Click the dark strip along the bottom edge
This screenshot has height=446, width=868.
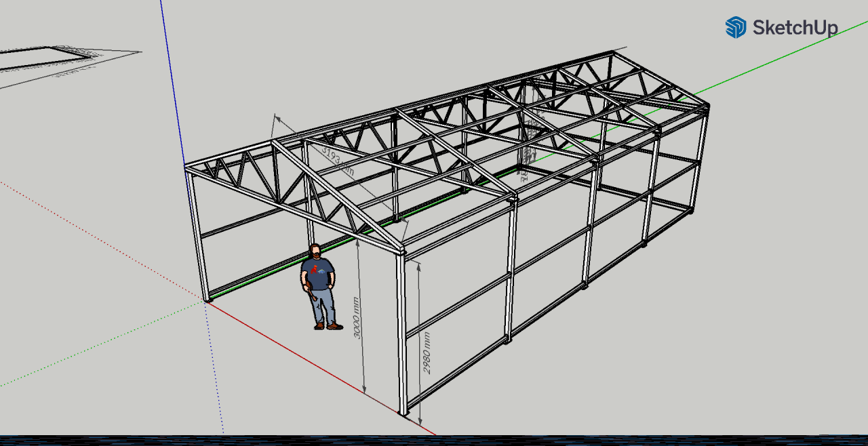[x=434, y=441]
